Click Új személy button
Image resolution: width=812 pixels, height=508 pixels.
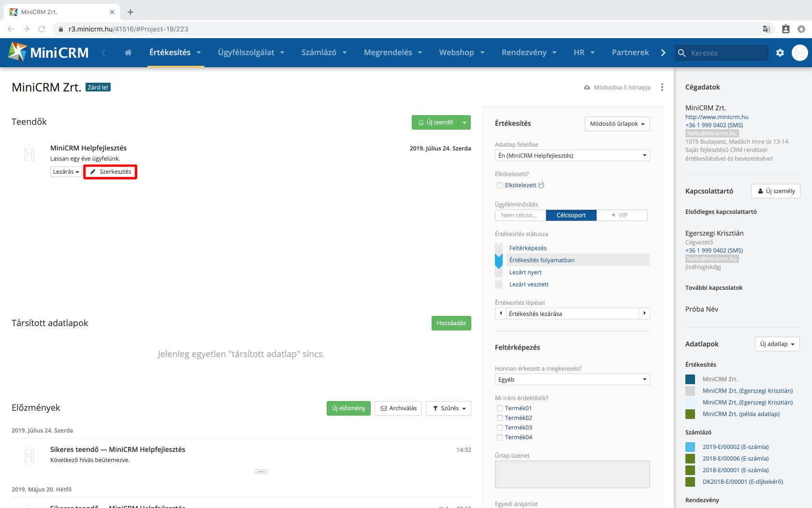[776, 191]
